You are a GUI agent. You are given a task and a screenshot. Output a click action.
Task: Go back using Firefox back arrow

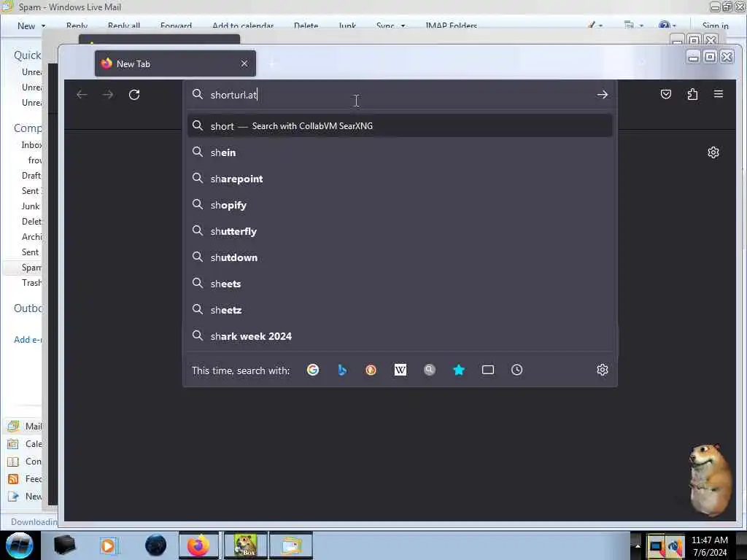(82, 95)
